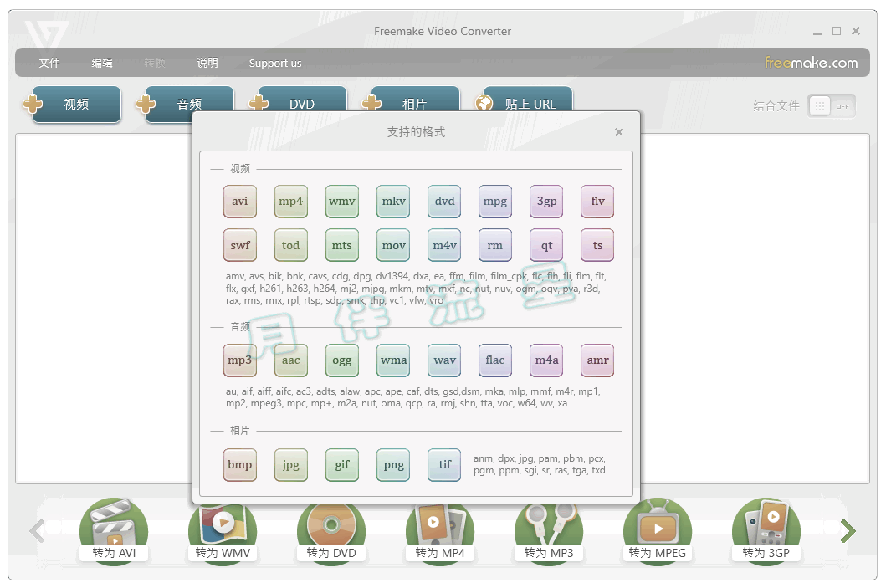Choose the png photo format badge

click(393, 465)
